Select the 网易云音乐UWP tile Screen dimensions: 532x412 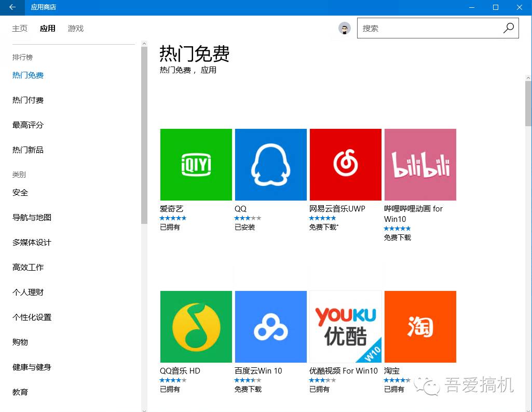tap(345, 164)
